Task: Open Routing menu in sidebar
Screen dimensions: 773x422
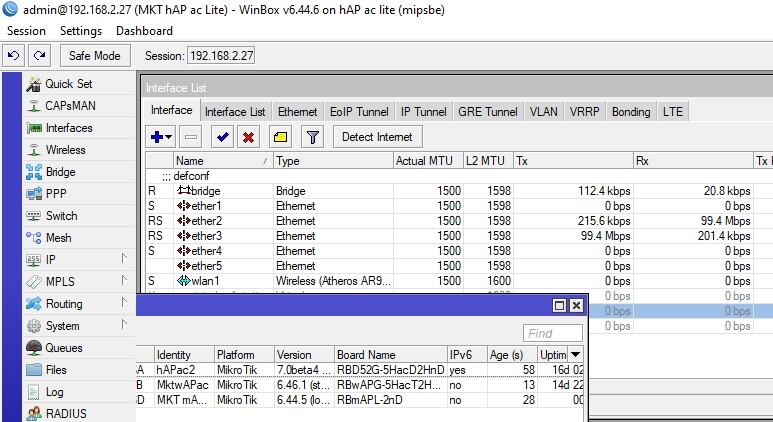Action: tap(54, 304)
